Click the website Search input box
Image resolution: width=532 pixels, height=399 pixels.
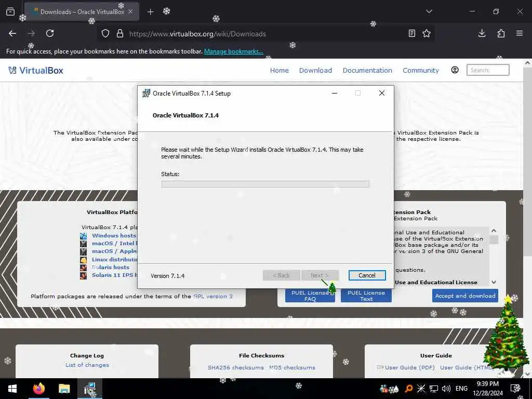click(x=487, y=70)
